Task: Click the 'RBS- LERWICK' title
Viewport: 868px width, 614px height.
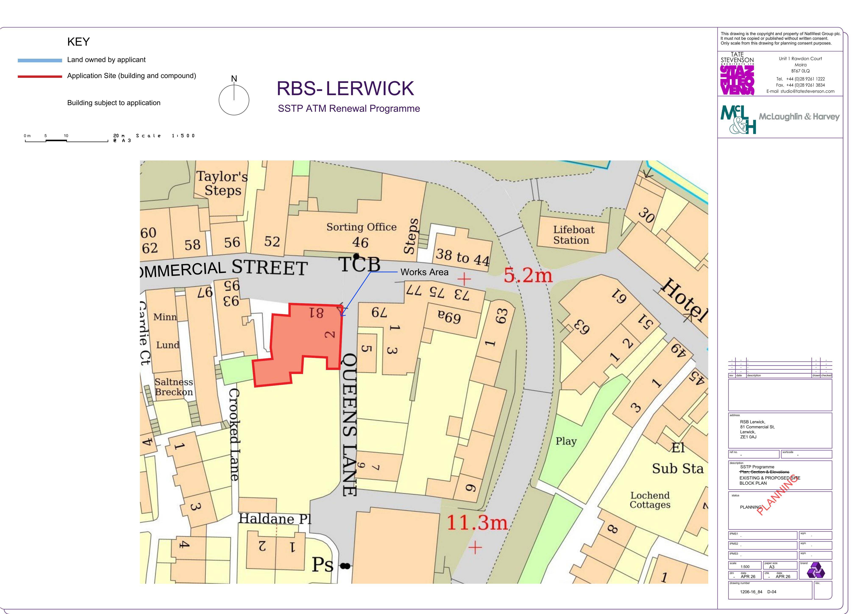Action: [345, 89]
